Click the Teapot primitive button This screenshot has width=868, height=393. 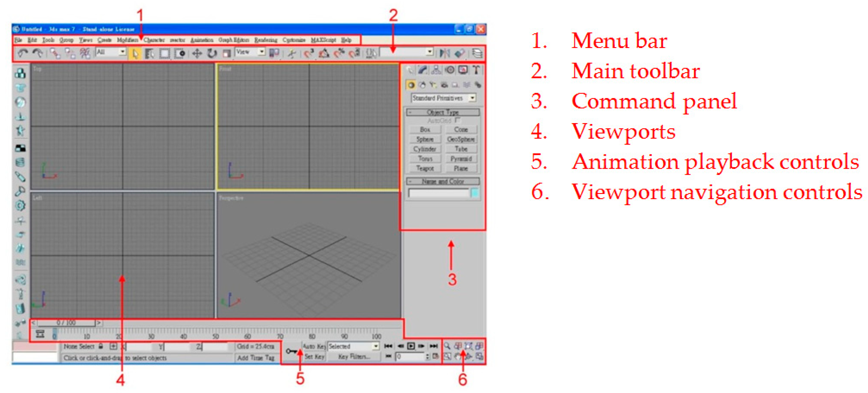point(425,168)
